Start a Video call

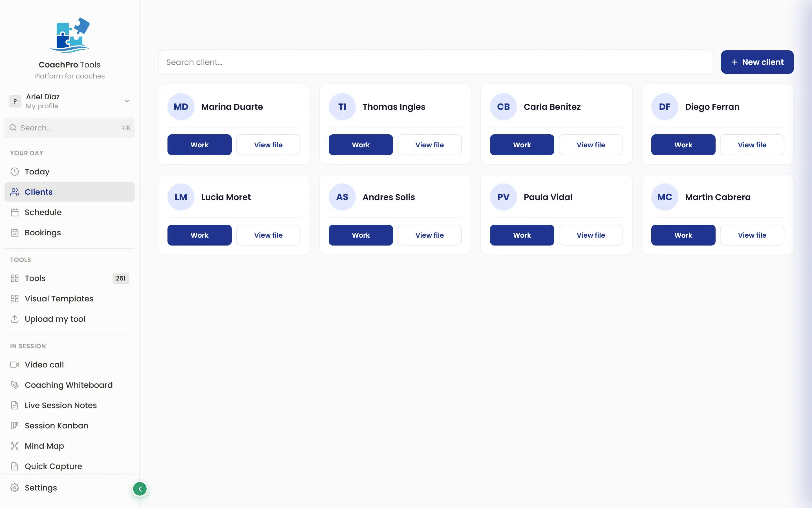69,365
